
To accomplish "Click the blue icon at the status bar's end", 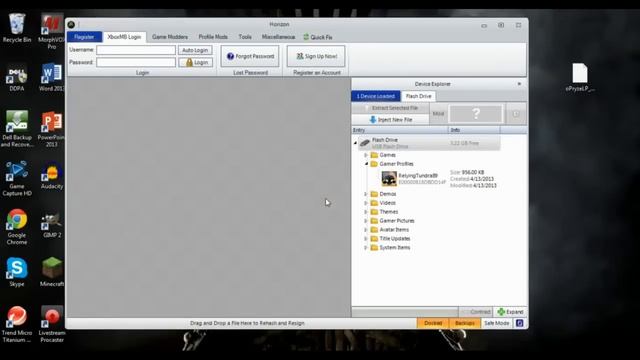I will click(520, 323).
